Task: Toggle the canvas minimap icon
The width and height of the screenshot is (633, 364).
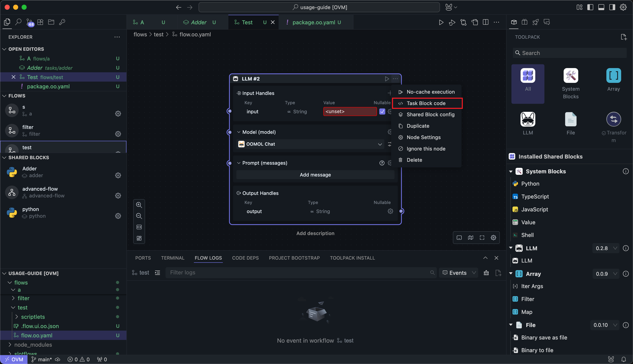Action: coord(470,238)
